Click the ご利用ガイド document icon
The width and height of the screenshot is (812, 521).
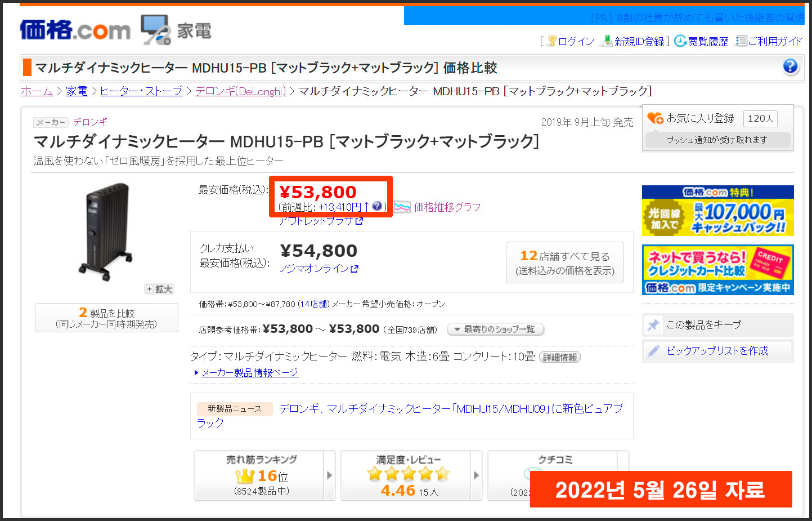pyautogui.click(x=742, y=41)
